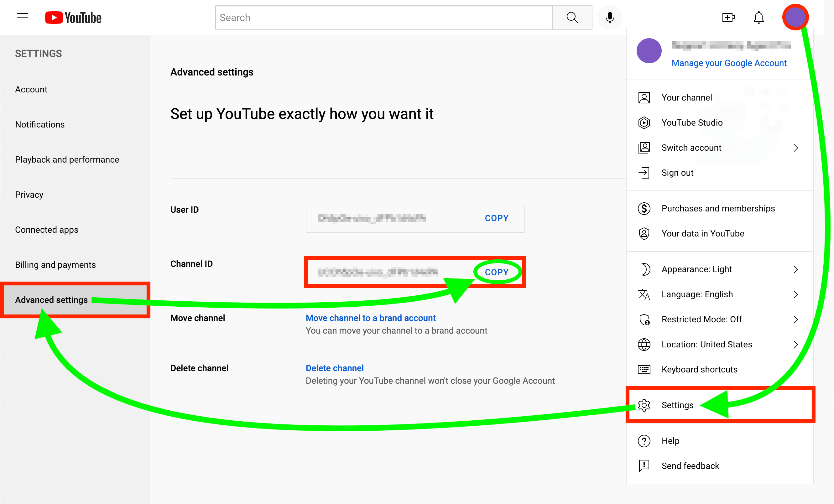Expand the Restricted Mode: Off chevron
This screenshot has height=504, width=834.
(x=795, y=320)
